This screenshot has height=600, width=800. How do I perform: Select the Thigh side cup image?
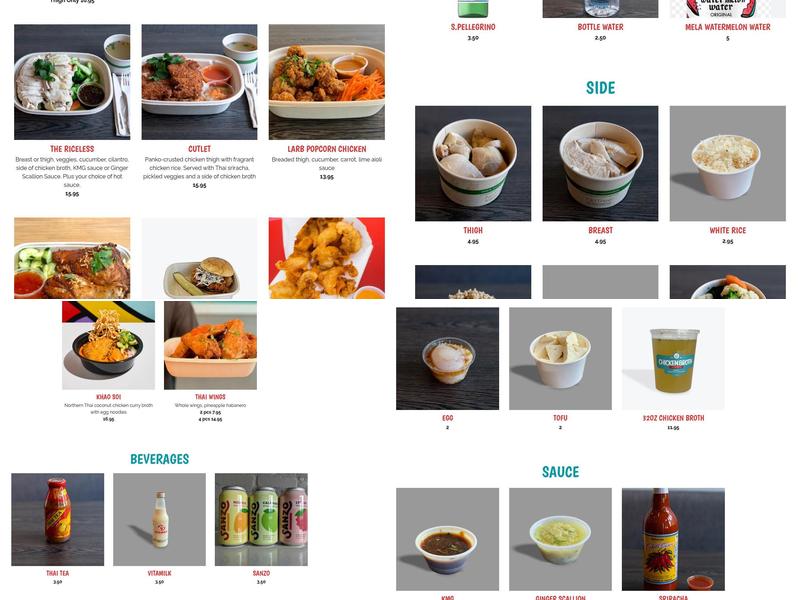point(473,163)
